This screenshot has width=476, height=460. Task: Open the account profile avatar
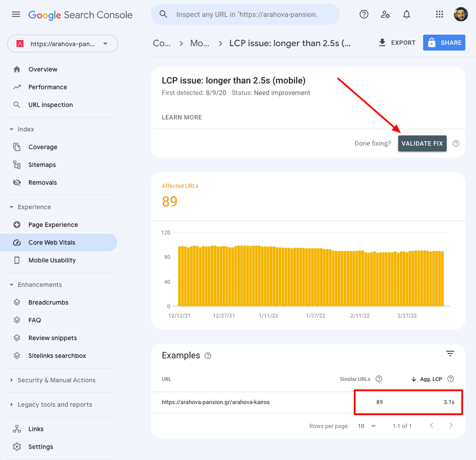point(460,14)
